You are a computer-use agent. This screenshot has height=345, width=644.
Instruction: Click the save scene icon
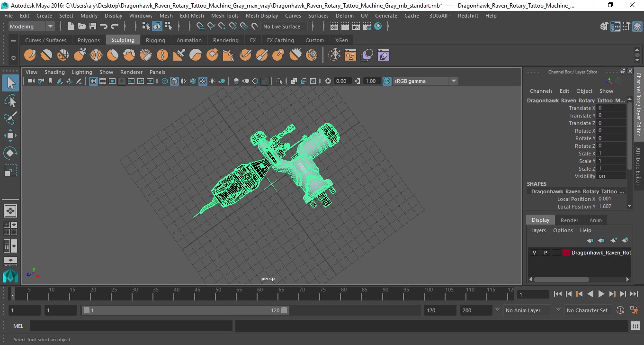click(93, 27)
